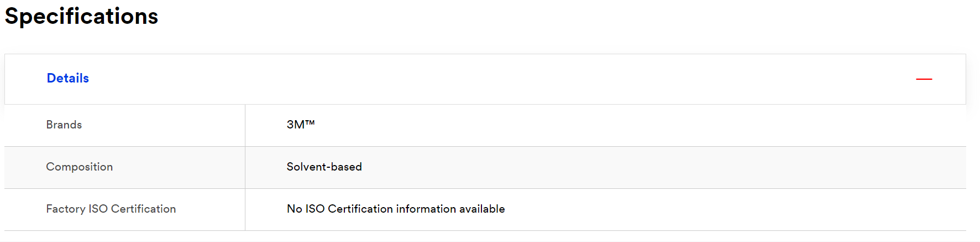Viewport: 980px width, 242px height.
Task: Select the 3M™ brand value
Action: pyautogui.click(x=300, y=125)
